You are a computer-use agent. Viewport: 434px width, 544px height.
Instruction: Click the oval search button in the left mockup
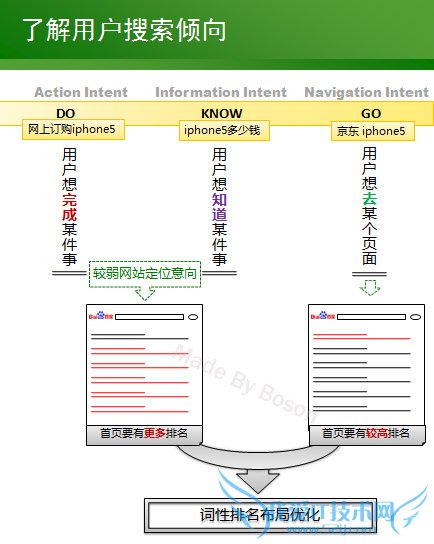tap(193, 317)
